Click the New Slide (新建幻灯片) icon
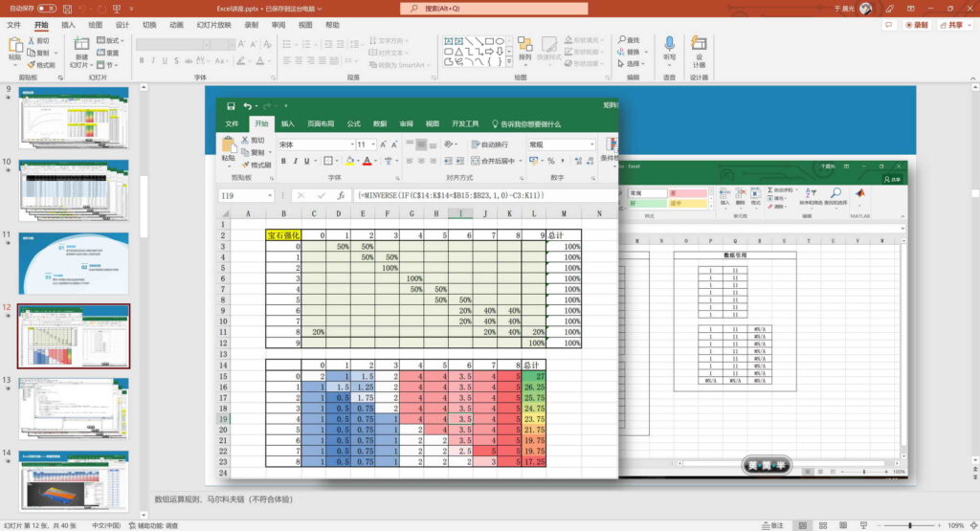The height and width of the screenshot is (531, 980). (81, 44)
